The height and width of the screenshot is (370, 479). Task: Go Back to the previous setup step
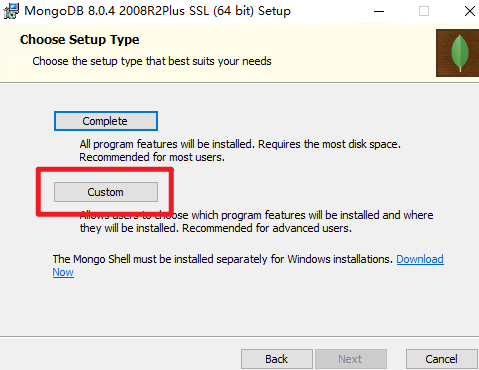click(x=277, y=359)
